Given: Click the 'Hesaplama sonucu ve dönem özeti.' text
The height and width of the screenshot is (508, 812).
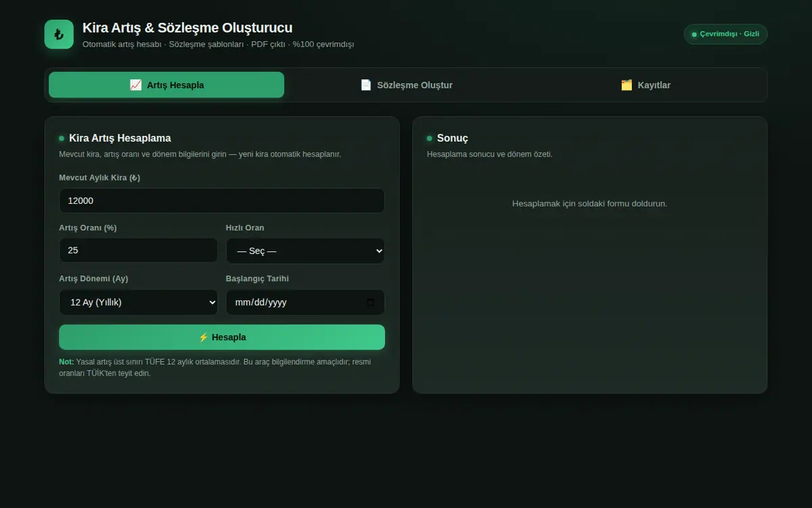Looking at the screenshot, I should 490,154.
